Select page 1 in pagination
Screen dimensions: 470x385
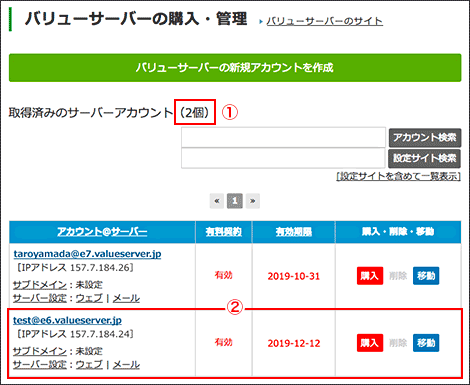pyautogui.click(x=235, y=201)
